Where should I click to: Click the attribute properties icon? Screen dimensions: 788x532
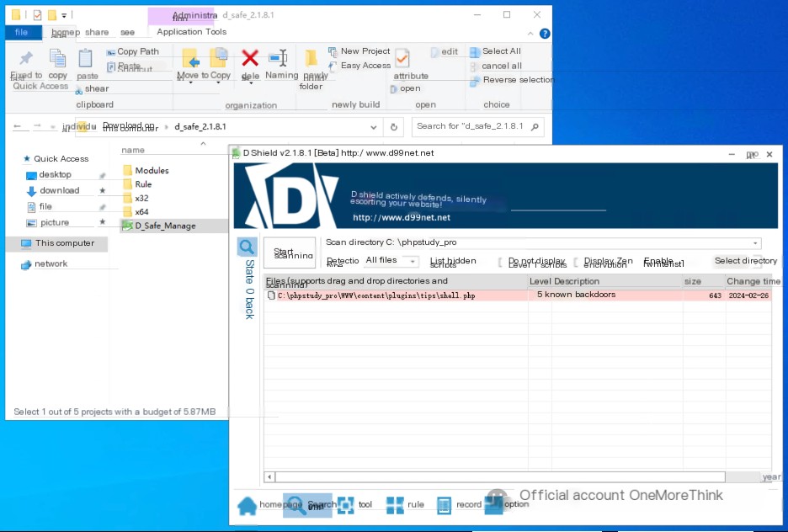coord(402,59)
